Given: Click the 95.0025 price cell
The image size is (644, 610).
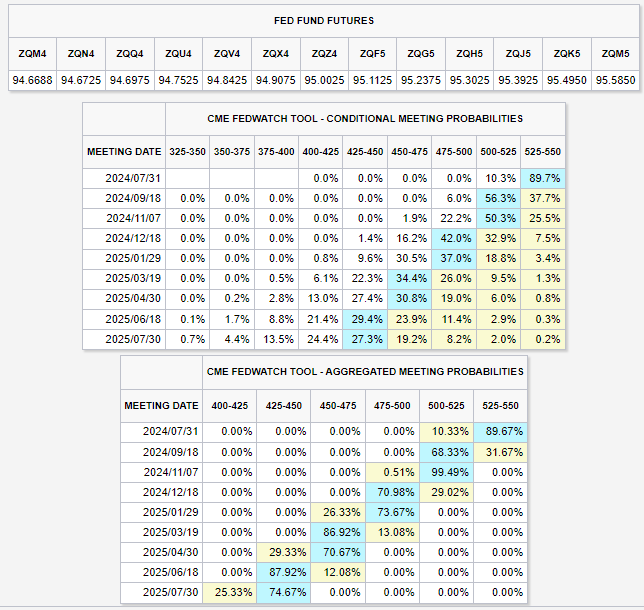Looking at the screenshot, I should tap(324, 80).
